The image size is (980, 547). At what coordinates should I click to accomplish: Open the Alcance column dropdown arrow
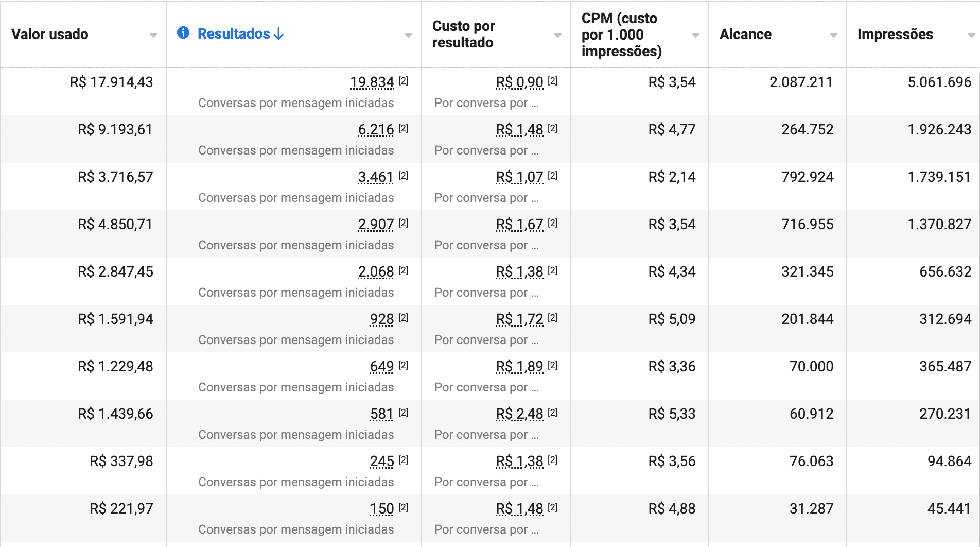(x=833, y=35)
